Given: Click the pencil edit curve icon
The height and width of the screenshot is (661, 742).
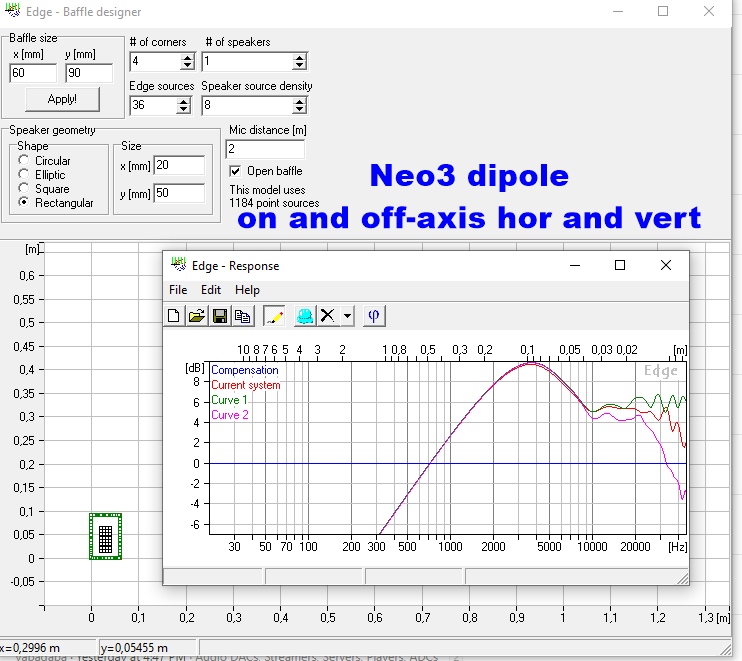Looking at the screenshot, I should pos(274,316).
